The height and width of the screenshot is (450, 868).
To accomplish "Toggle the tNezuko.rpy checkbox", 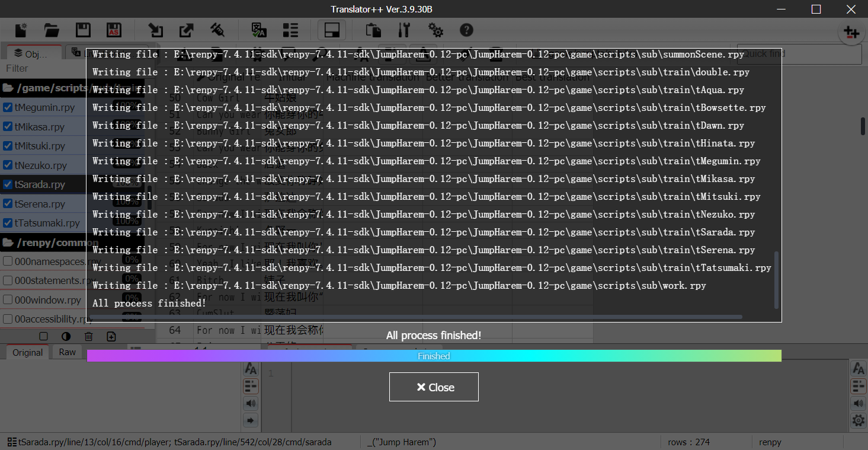I will click(x=8, y=165).
